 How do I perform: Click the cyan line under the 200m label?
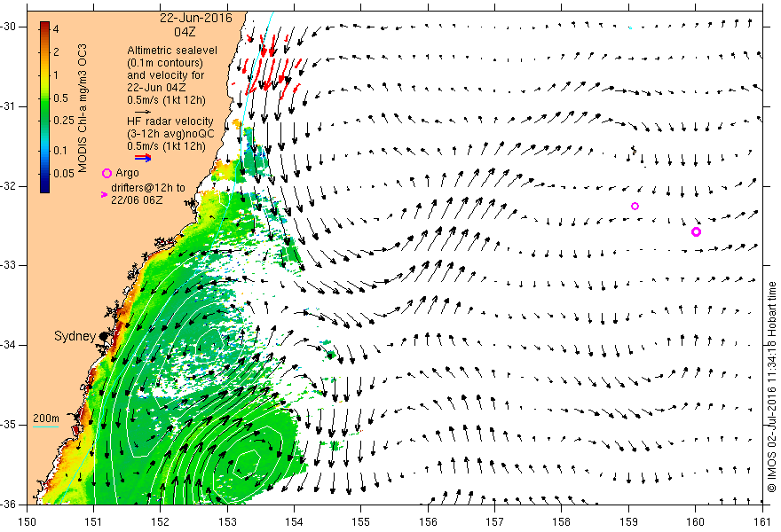[46, 426]
